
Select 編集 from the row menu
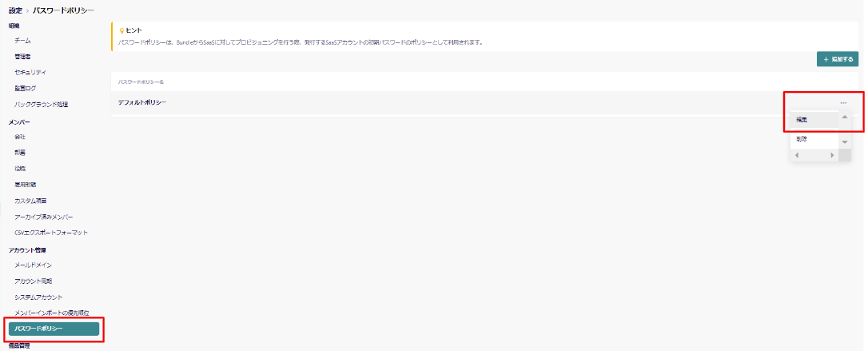click(x=814, y=119)
